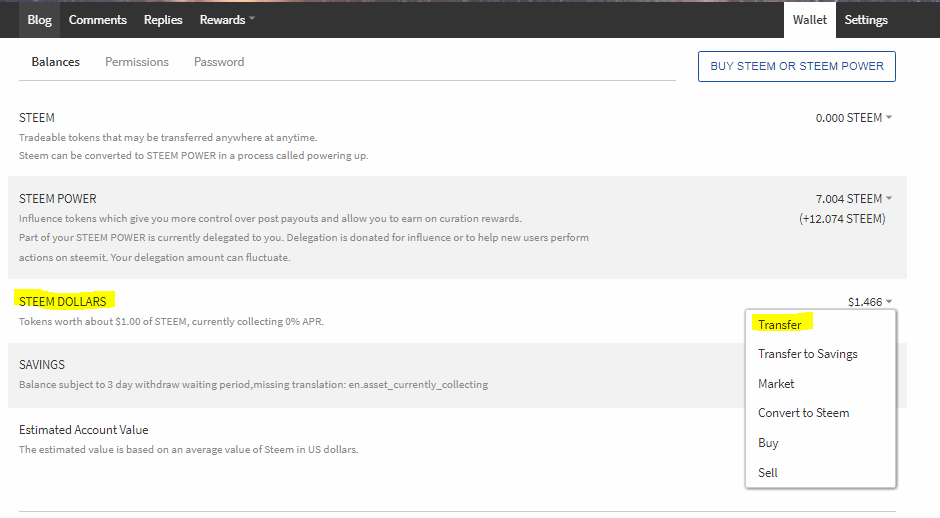Select Transfer to Savings option
Screen dimensions: 940x518
click(x=808, y=354)
